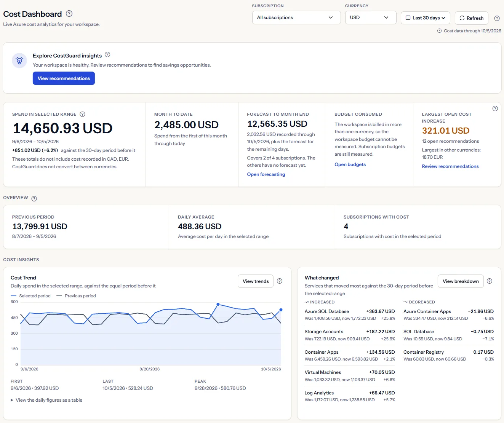Click help icon beside Explore CostGuard insights

point(107,55)
